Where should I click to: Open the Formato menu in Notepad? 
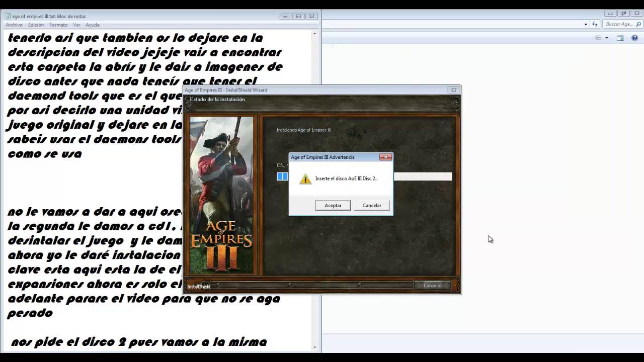click(x=58, y=25)
